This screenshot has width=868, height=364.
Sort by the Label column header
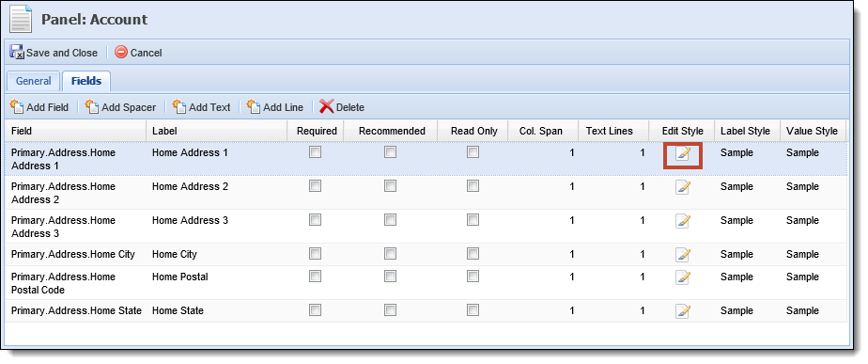point(216,131)
